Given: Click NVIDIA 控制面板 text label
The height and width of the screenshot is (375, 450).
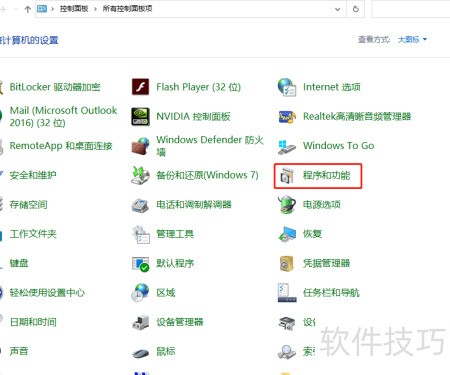Looking at the screenshot, I should point(193,116).
